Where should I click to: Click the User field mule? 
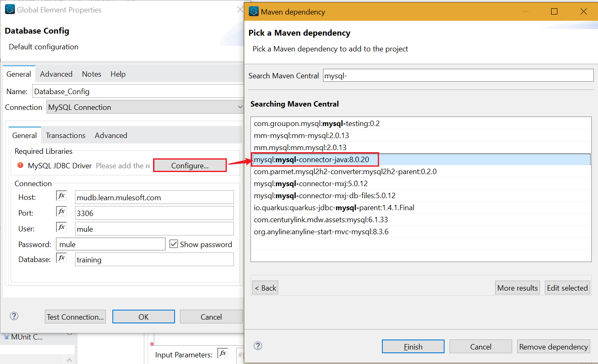click(154, 229)
